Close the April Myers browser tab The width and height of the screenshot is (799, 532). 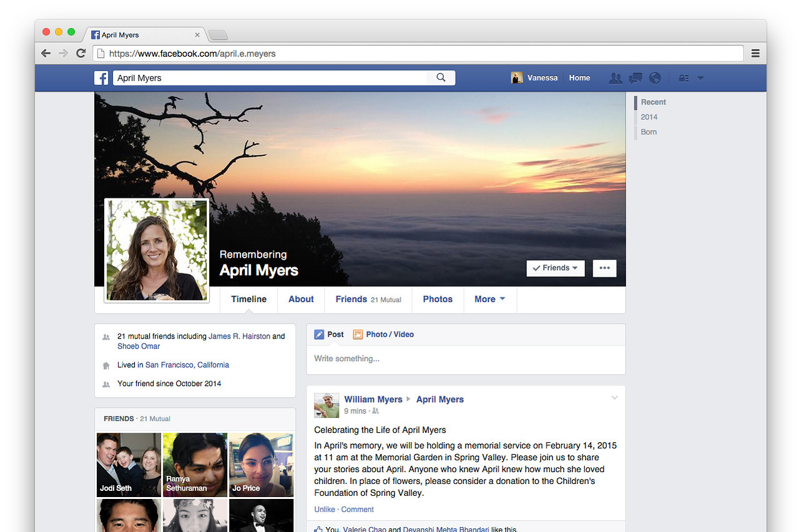click(x=197, y=35)
